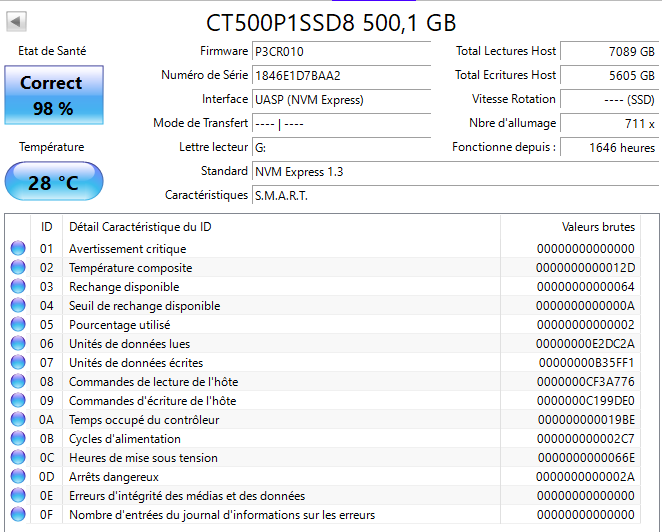This screenshot has width=662, height=532.
Task: Click raw value 0000000CF3A776
Action: 586,382
